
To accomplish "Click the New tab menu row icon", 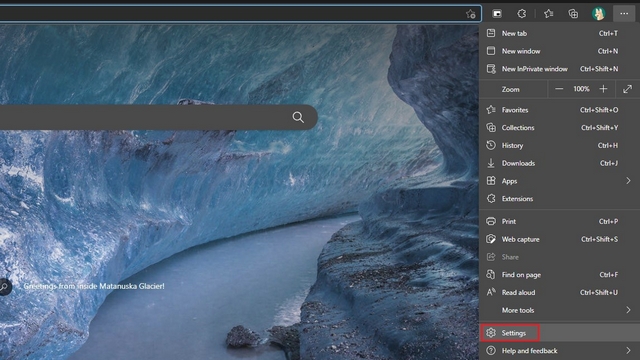I will 491,33.
